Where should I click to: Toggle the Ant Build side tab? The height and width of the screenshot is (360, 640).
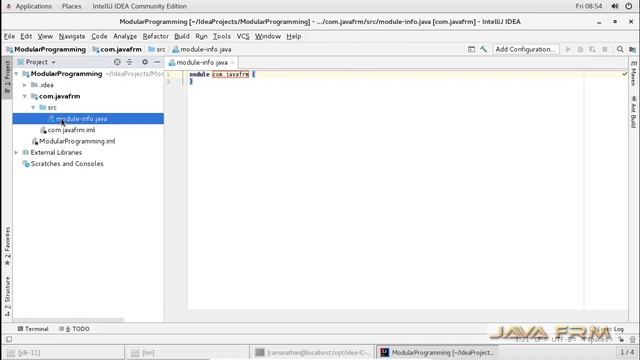click(x=633, y=112)
